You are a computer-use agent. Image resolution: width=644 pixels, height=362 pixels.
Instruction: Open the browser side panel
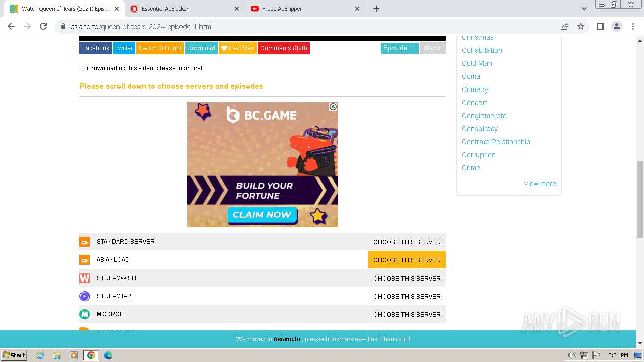tap(600, 26)
